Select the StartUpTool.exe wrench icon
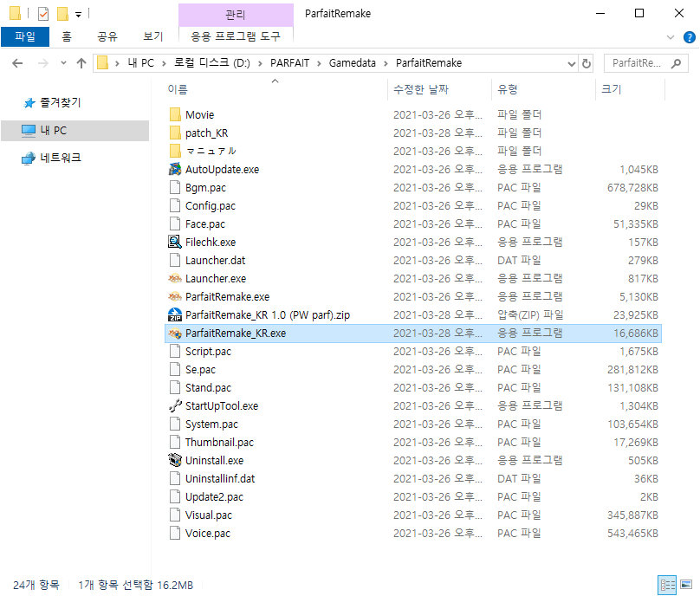Image resolution: width=700 pixels, height=596 pixels. coord(175,405)
